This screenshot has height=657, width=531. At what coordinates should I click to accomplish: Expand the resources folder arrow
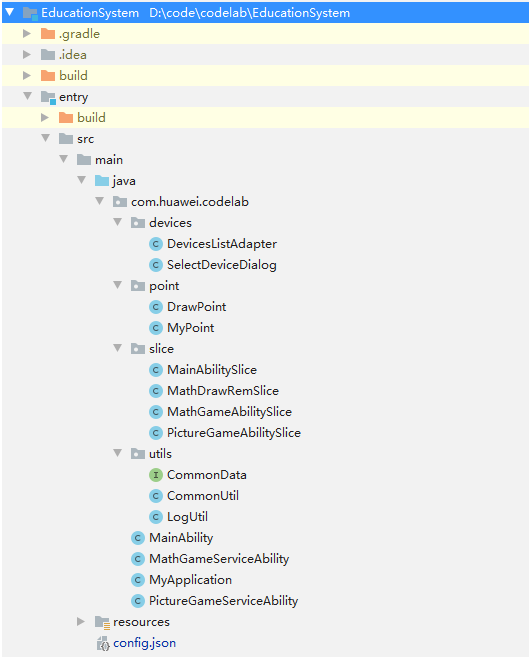tap(80, 621)
